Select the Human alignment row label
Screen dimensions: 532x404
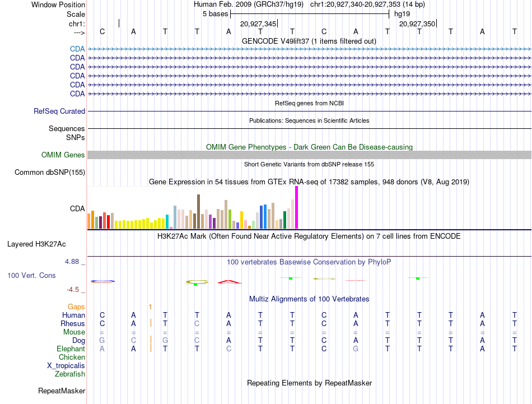(73, 315)
